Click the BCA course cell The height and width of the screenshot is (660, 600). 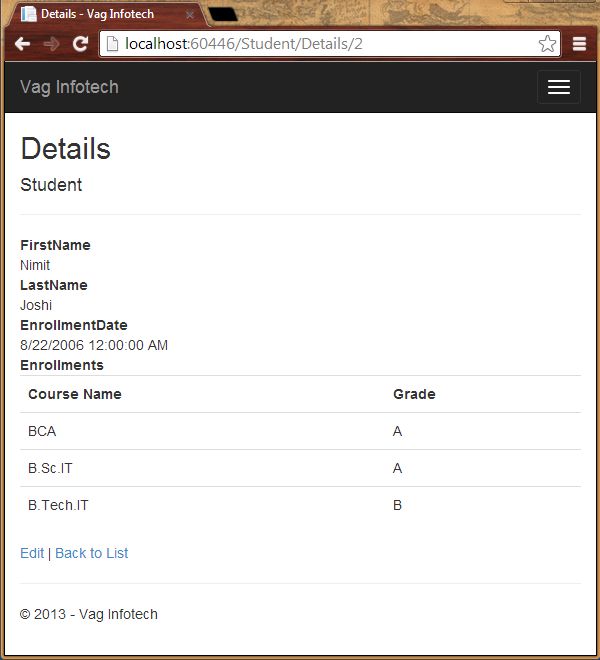pyautogui.click(x=42, y=431)
